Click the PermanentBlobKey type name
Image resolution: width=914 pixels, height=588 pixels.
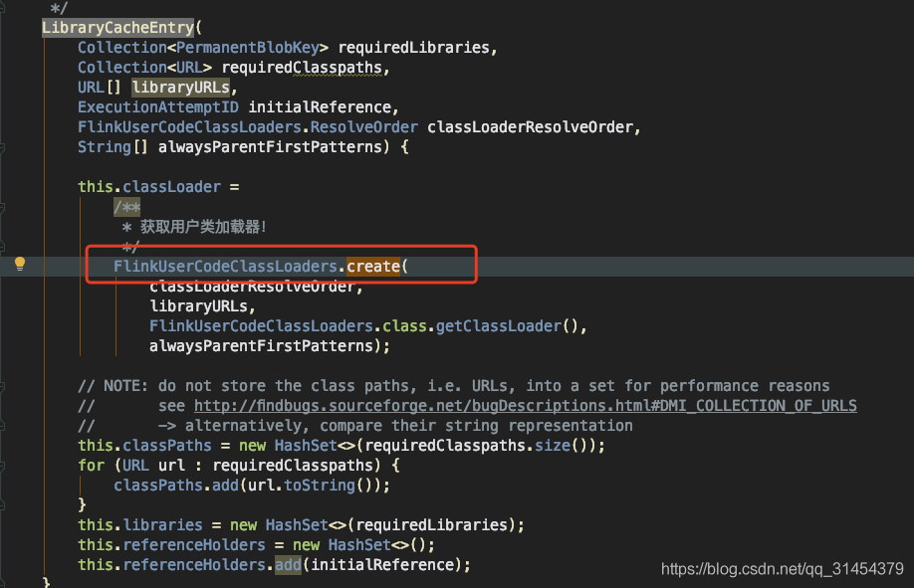tap(248, 47)
